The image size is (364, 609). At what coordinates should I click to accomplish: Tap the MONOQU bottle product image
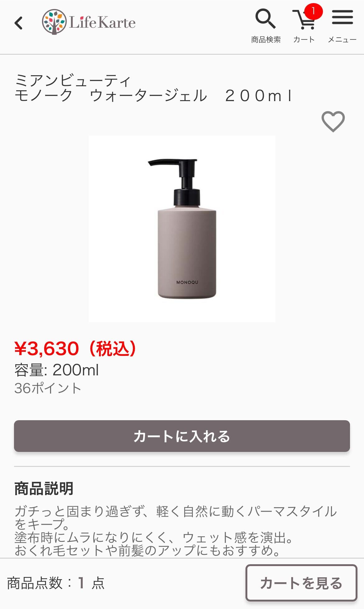[x=182, y=229]
